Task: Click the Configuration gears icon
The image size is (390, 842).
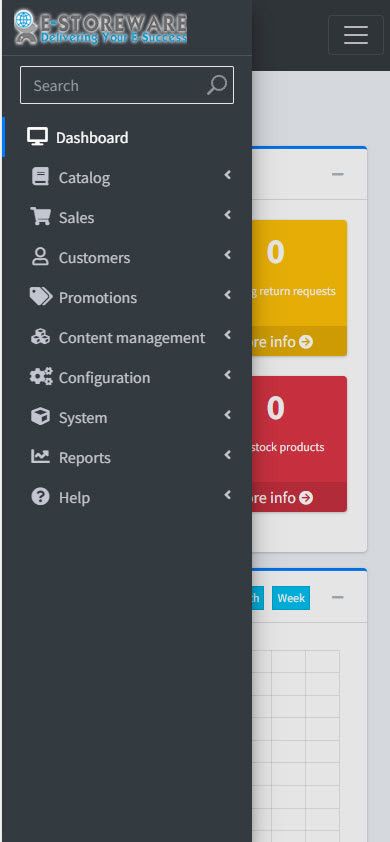Action: coord(41,377)
